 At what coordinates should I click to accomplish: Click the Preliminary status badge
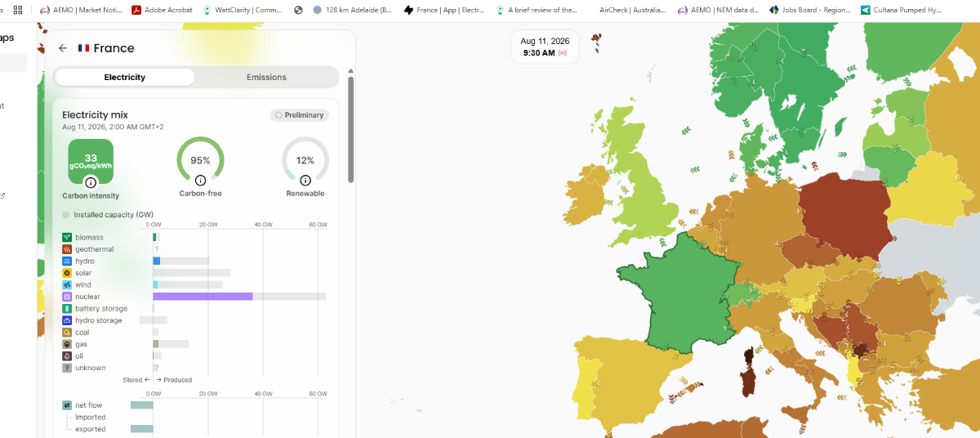click(x=300, y=115)
